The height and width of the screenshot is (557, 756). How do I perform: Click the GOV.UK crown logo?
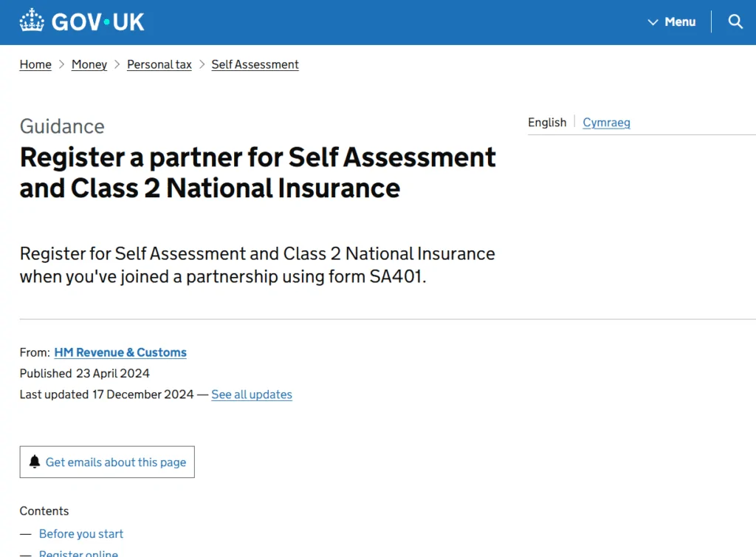pyautogui.click(x=32, y=21)
